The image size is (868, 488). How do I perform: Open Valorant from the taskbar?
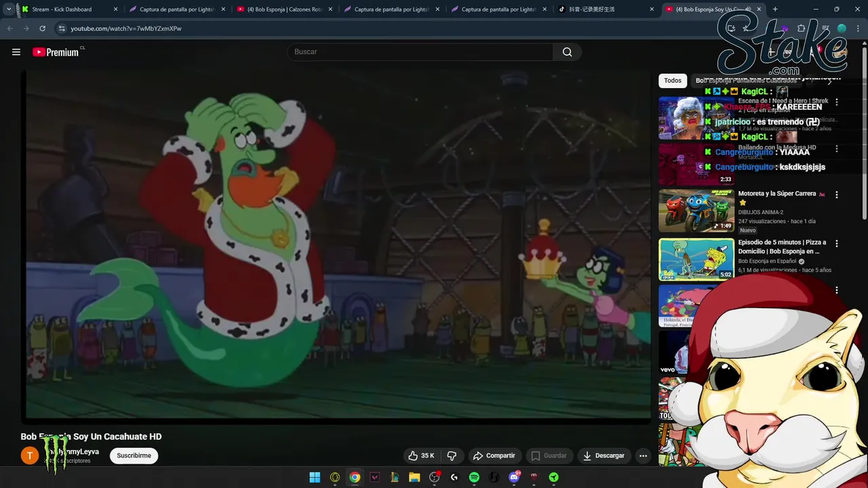374,477
